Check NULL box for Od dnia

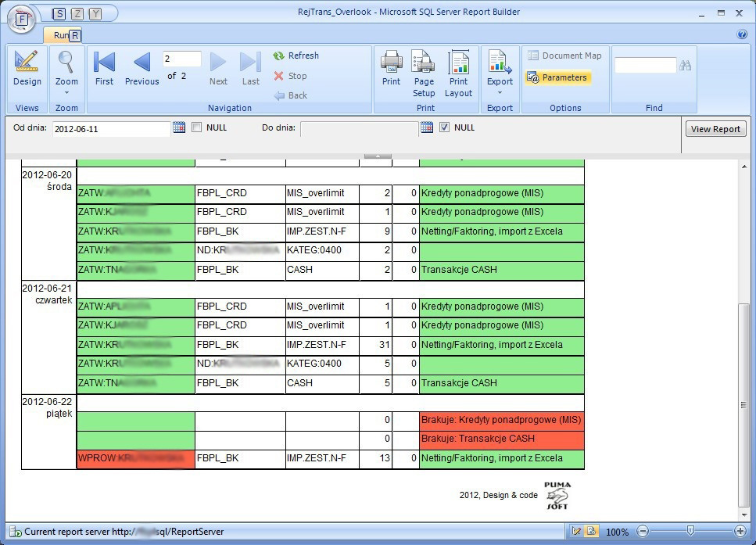[x=197, y=127]
